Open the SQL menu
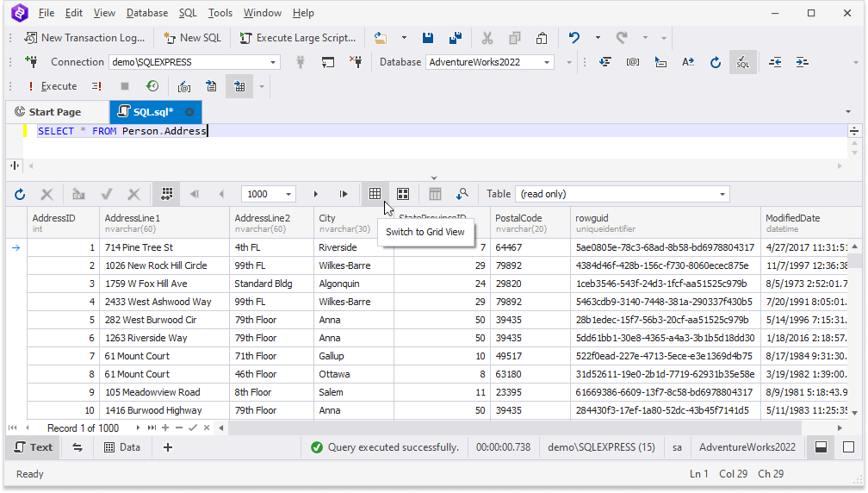868x493 pixels. 188,13
